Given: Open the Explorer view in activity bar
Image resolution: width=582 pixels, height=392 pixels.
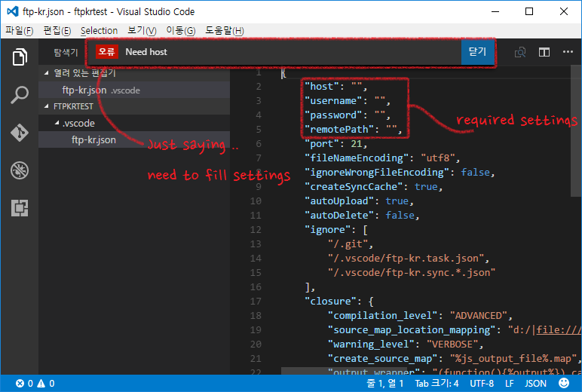Looking at the screenshot, I should click(20, 57).
